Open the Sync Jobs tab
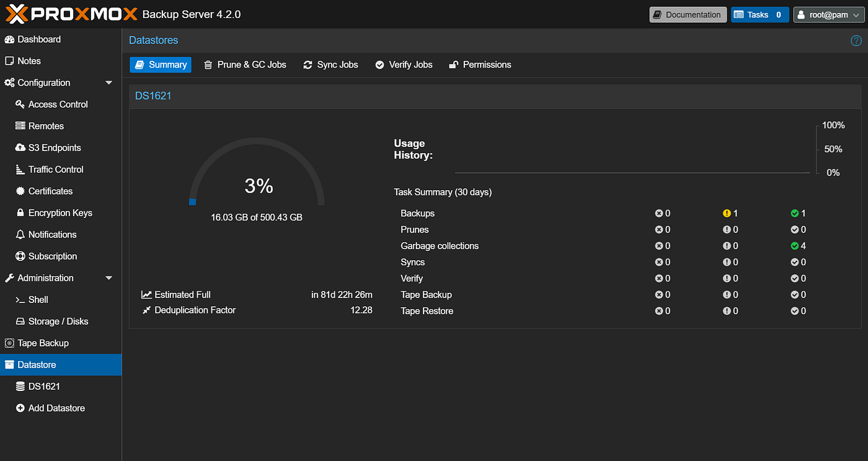 330,65
